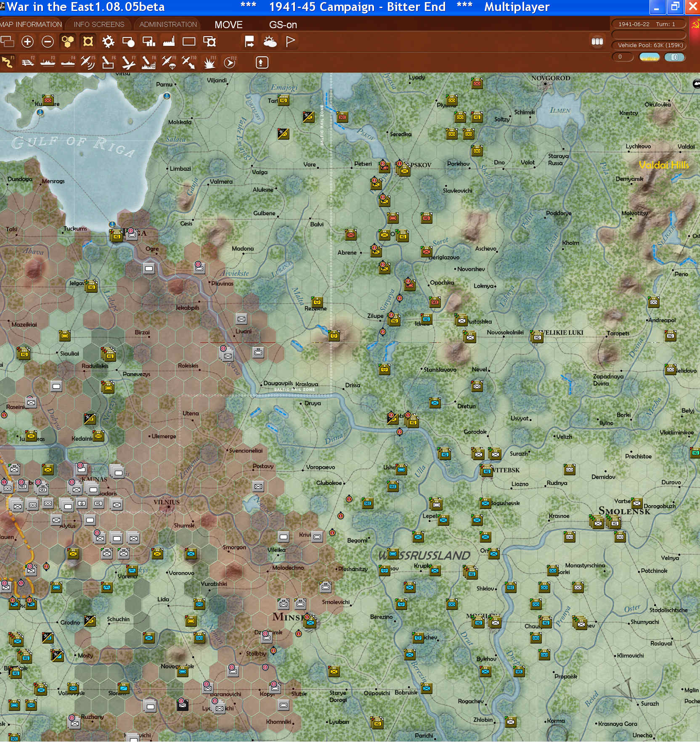Click the Vehicle Pool status field
700x742 pixels.
point(650,45)
